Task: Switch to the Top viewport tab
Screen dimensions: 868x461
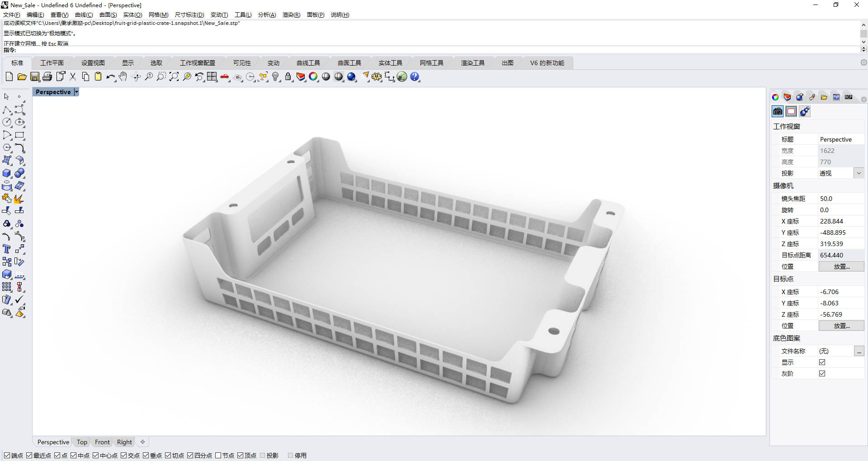Action: (x=82, y=442)
